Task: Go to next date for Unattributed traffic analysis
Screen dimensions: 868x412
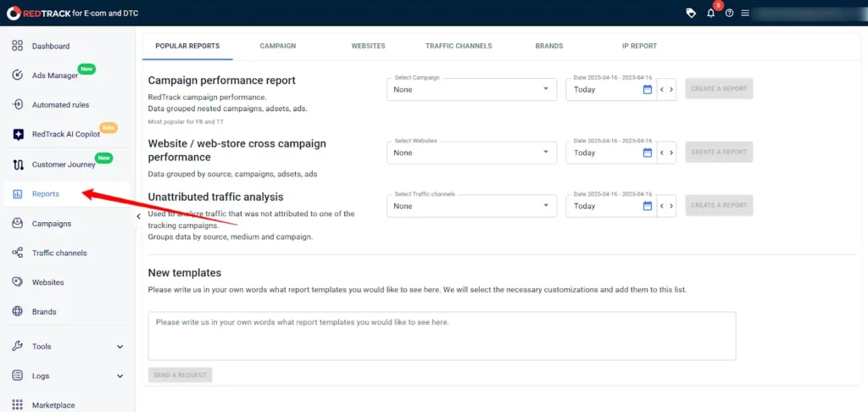Action: pyautogui.click(x=671, y=206)
